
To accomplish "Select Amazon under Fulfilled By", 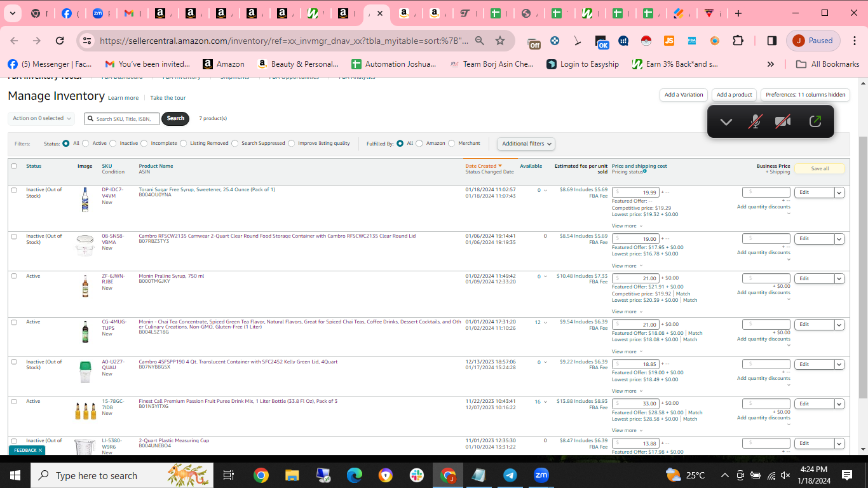I will click(419, 144).
